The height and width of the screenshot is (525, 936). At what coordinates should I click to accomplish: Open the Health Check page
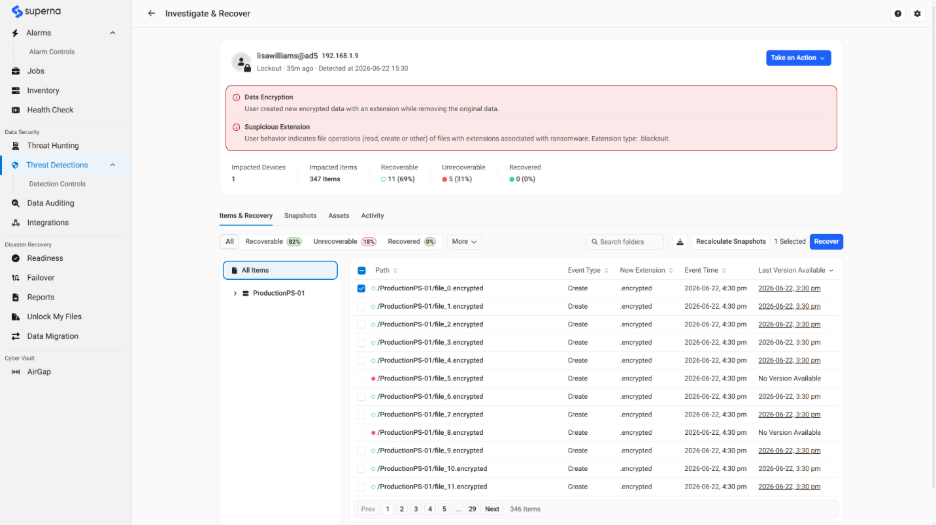point(50,110)
